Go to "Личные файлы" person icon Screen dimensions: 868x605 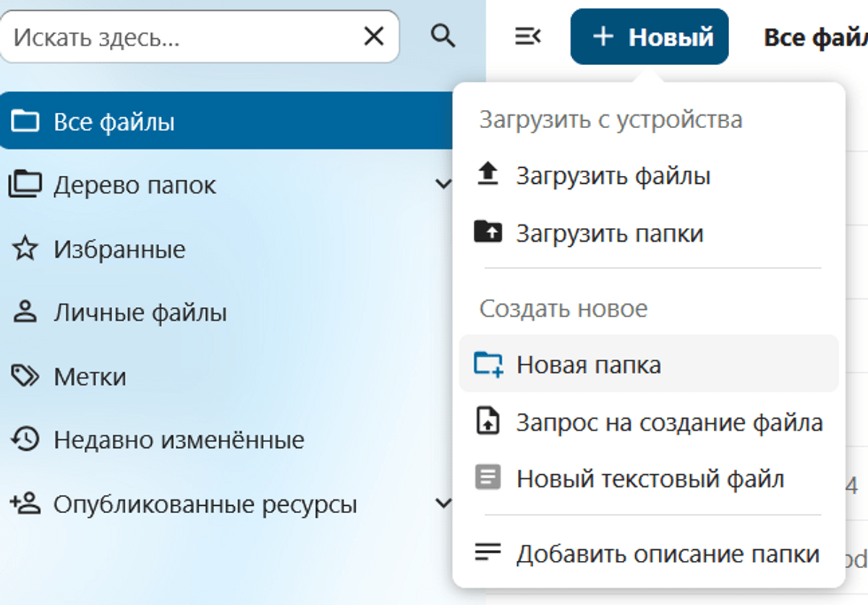coord(25,313)
